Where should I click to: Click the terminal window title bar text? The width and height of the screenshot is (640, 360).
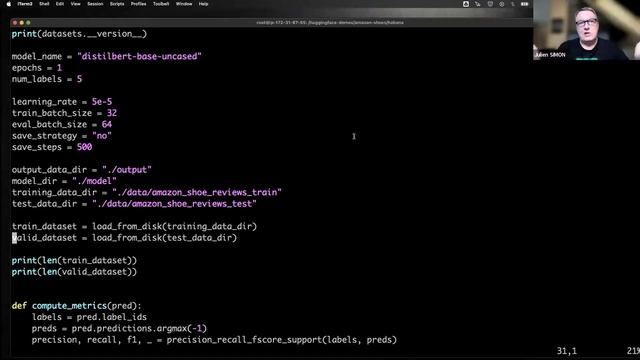coord(330,23)
